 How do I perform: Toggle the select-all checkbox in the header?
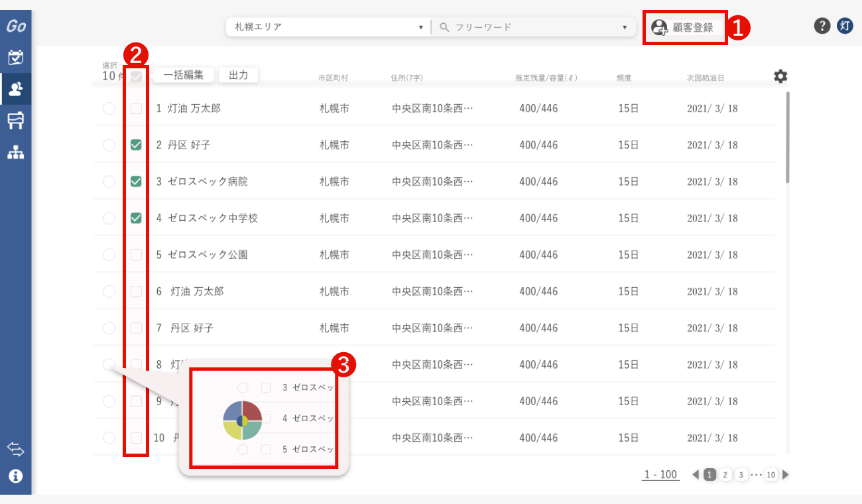(x=136, y=77)
